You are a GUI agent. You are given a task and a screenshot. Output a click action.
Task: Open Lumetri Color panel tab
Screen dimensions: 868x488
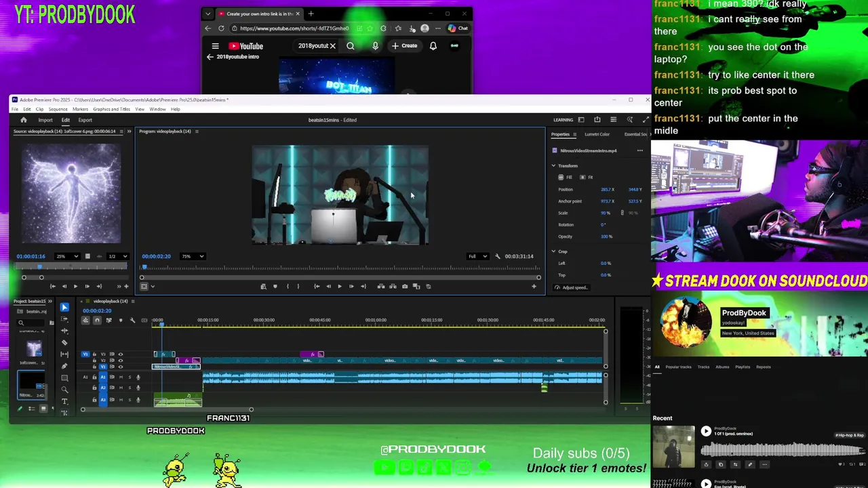click(597, 134)
